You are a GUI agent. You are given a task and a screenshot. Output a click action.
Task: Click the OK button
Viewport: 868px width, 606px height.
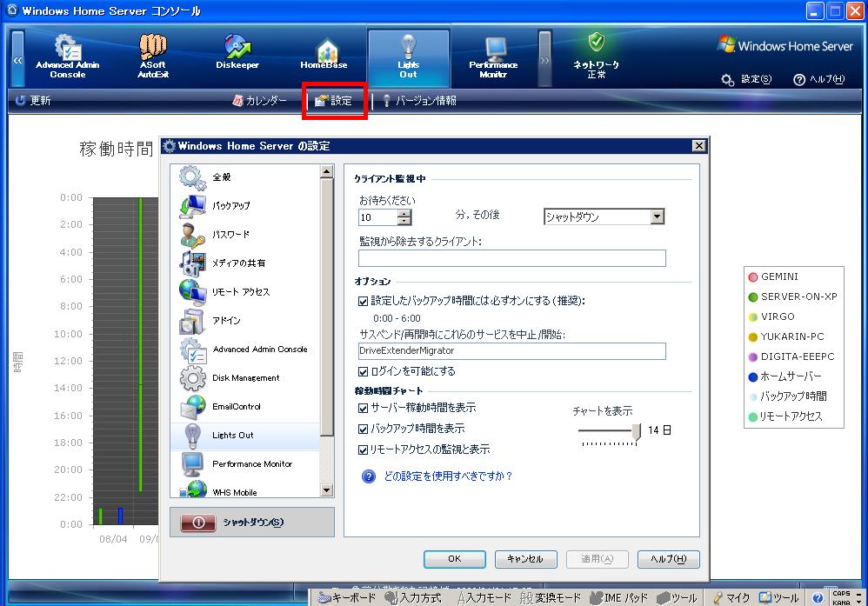coord(455,559)
